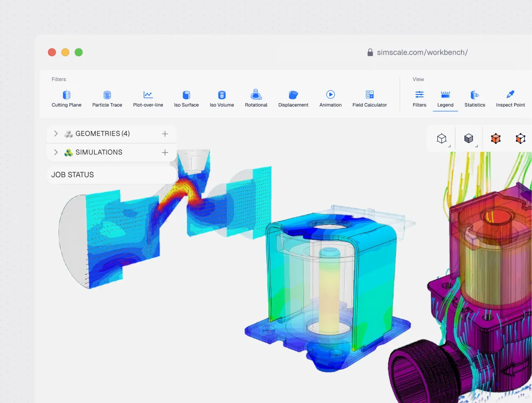Viewport: 532px width, 403px height.
Task: Open the JOB STATUS panel
Action: click(111, 175)
